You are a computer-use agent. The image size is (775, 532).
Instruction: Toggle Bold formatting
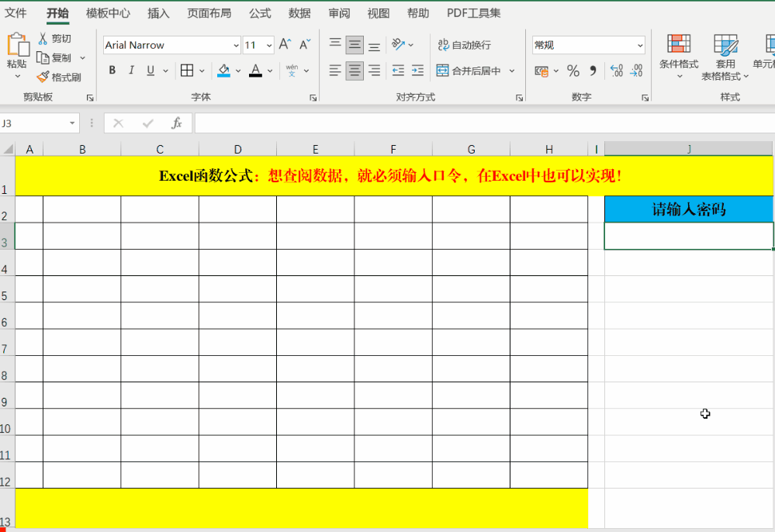tap(112, 71)
